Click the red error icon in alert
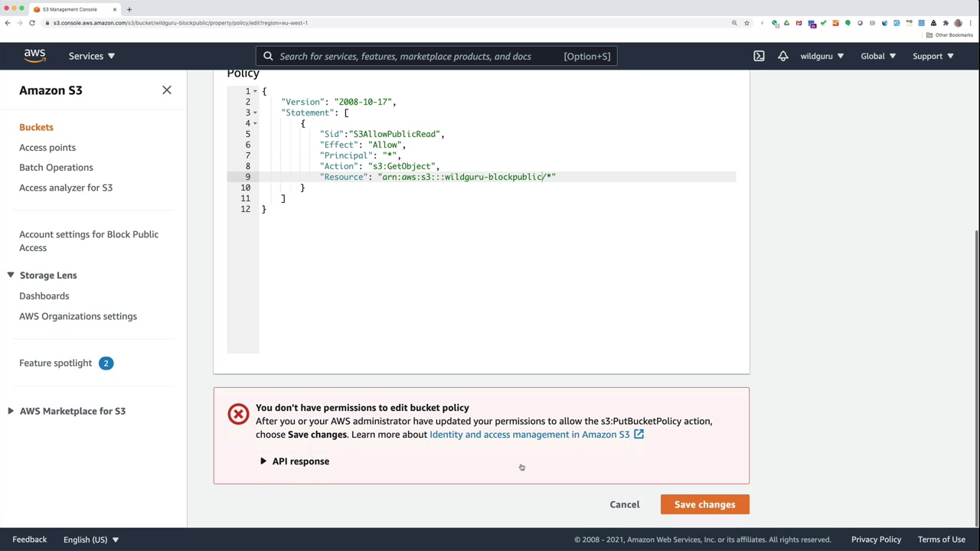Screen dimensions: 980x551 [x=238, y=414]
